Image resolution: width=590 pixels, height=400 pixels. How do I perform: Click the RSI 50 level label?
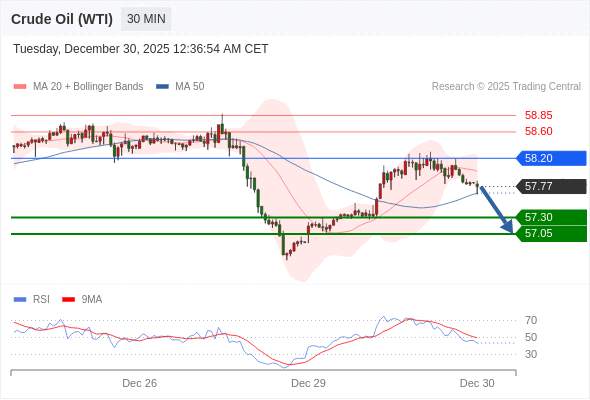(x=531, y=337)
